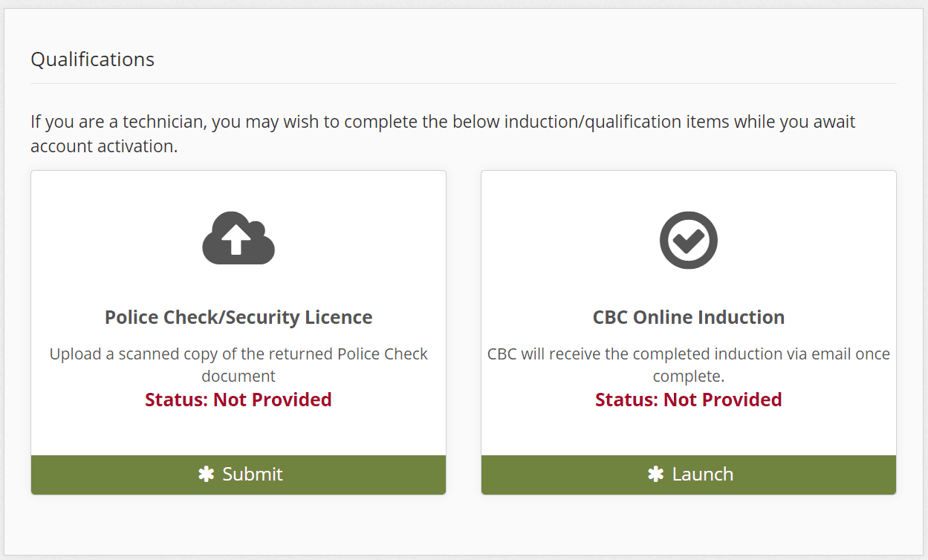The height and width of the screenshot is (560, 928).
Task: Click the technician account activation intro text
Action: pyautogui.click(x=442, y=134)
